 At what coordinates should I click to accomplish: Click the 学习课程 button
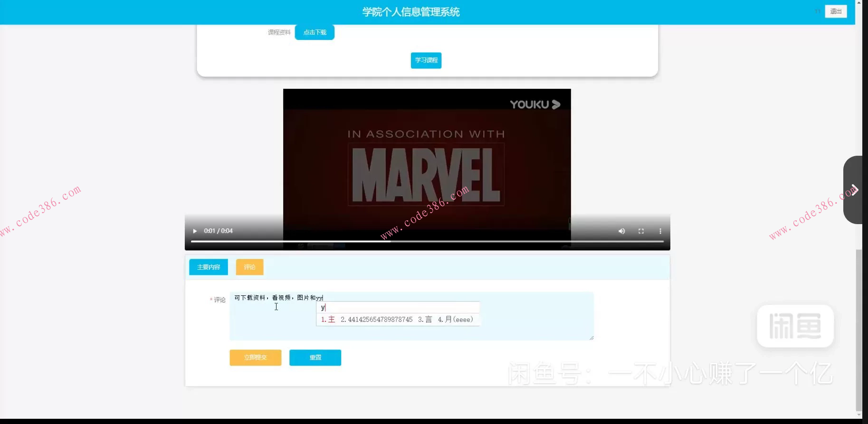pyautogui.click(x=426, y=60)
